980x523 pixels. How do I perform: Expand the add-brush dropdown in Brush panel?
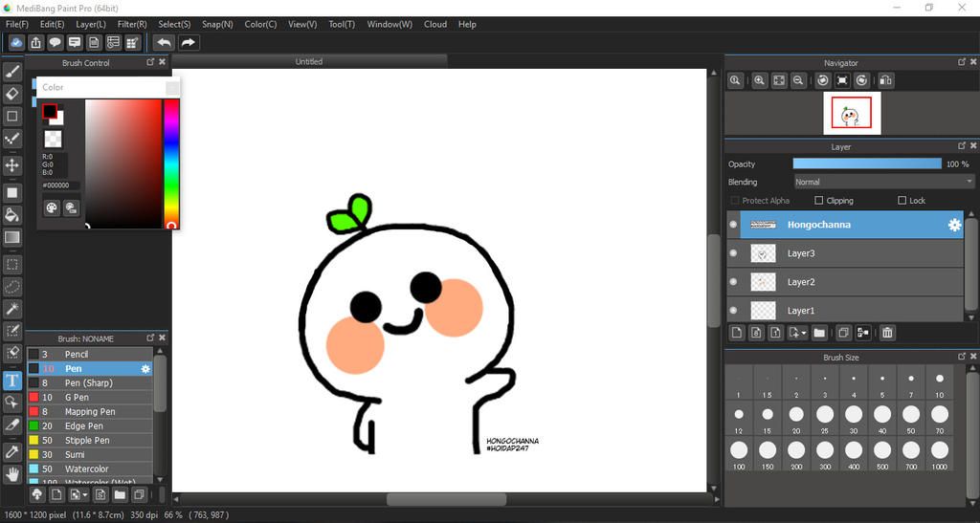[84, 495]
